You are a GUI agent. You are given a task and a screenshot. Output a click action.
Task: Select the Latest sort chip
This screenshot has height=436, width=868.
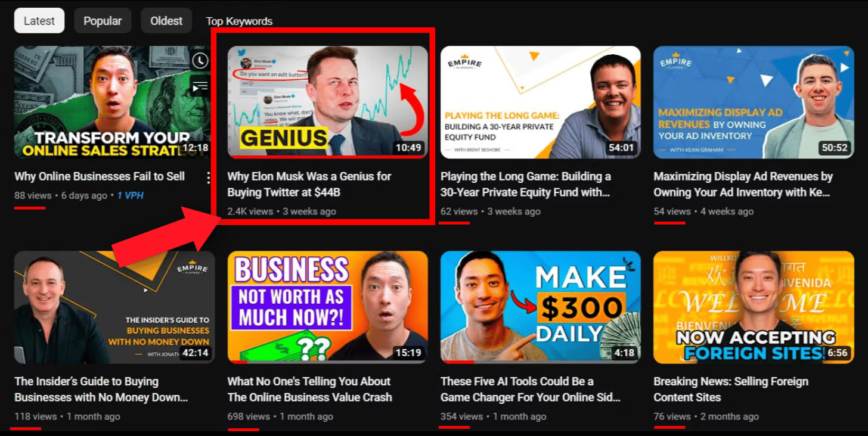[x=39, y=21]
